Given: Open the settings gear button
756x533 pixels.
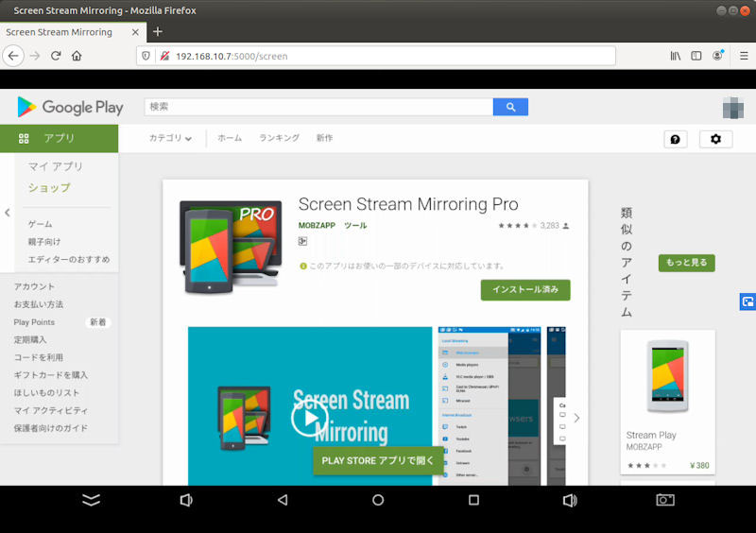Looking at the screenshot, I should pos(716,140).
